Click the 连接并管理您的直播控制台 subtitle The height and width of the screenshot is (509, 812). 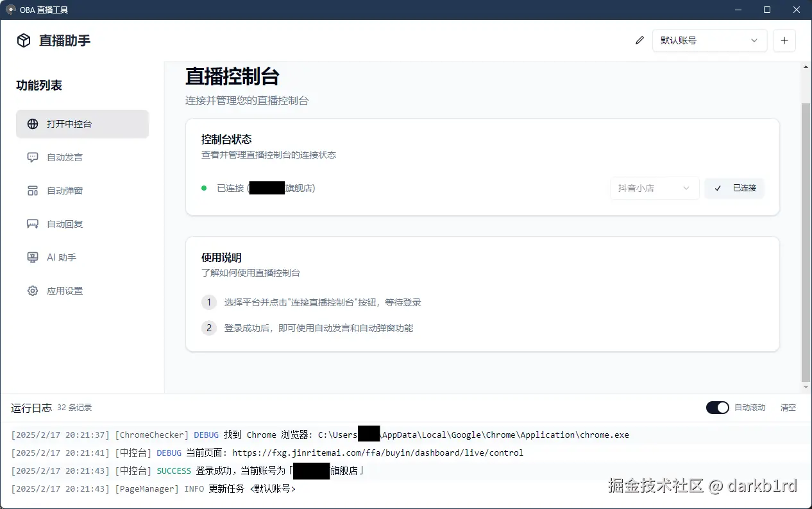pyautogui.click(x=247, y=101)
